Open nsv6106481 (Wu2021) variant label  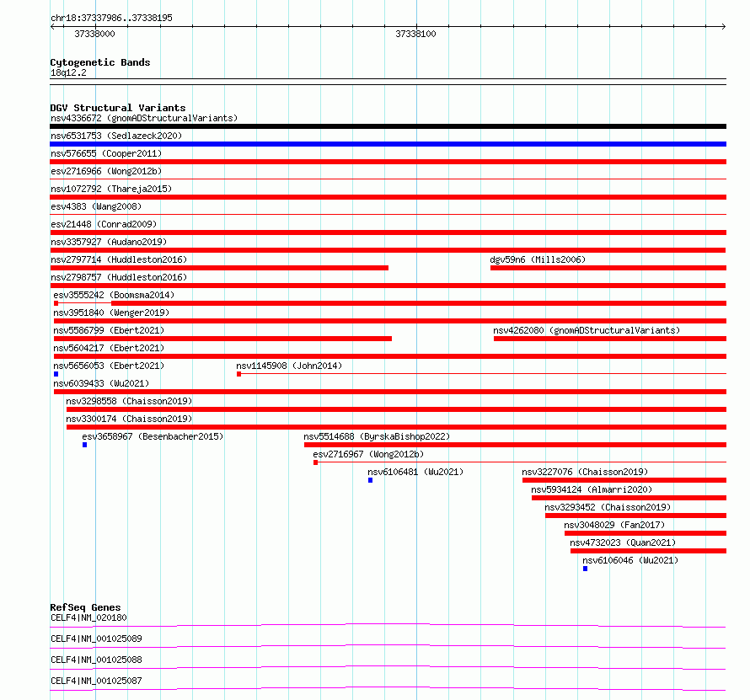tap(415, 472)
